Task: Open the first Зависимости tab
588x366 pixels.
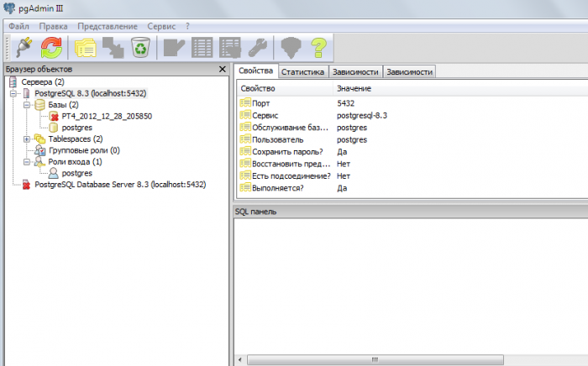Action: point(355,71)
